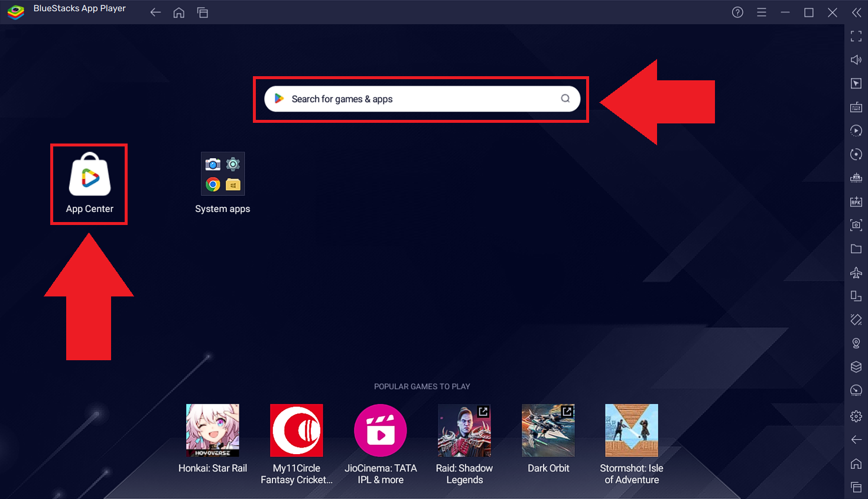
Task: Open set location pin icon
Action: [x=856, y=343]
